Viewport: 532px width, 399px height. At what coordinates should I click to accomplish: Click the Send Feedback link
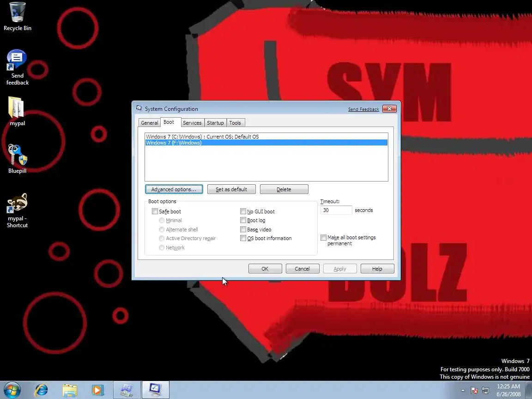[363, 109]
